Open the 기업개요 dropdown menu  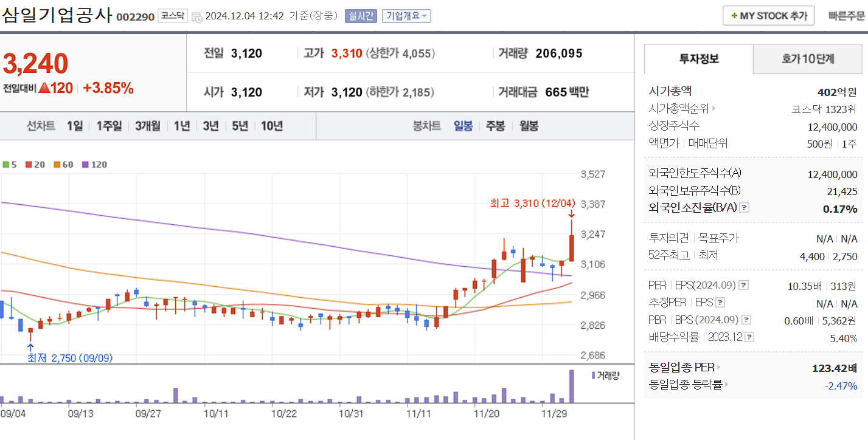(x=406, y=16)
